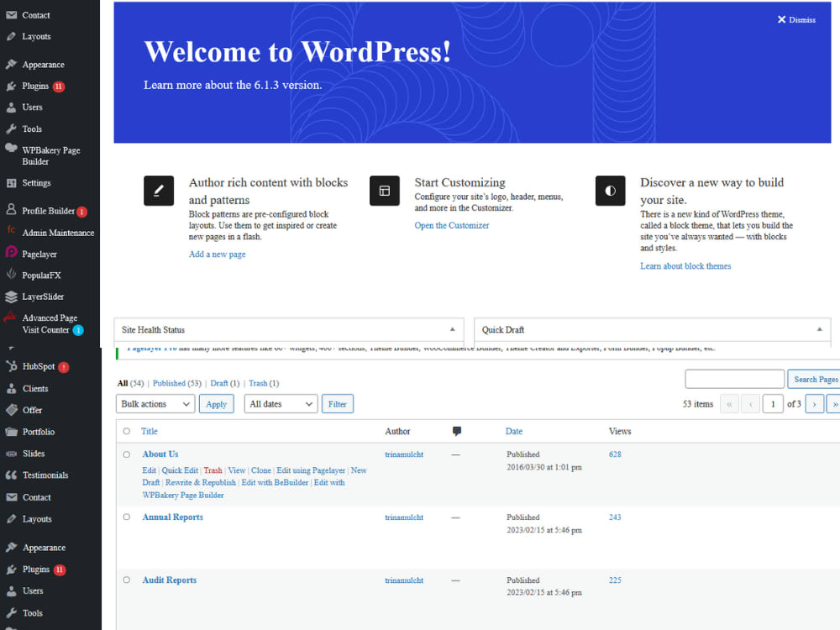Select the Annual Reports row checkbox
Screen dimensions: 840x630
[x=127, y=517]
